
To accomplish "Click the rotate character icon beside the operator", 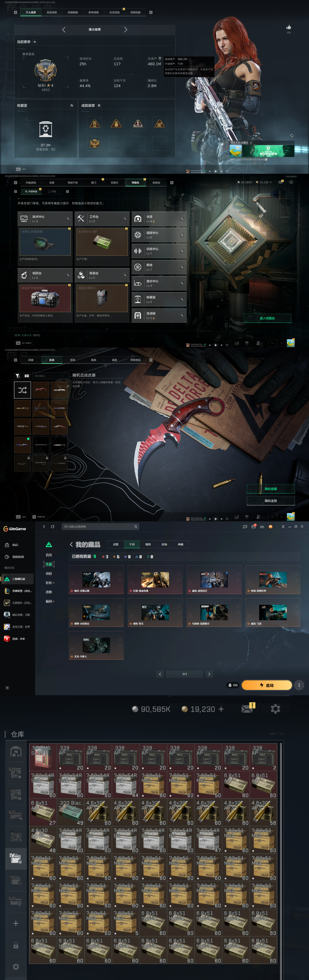I will (x=292, y=135).
